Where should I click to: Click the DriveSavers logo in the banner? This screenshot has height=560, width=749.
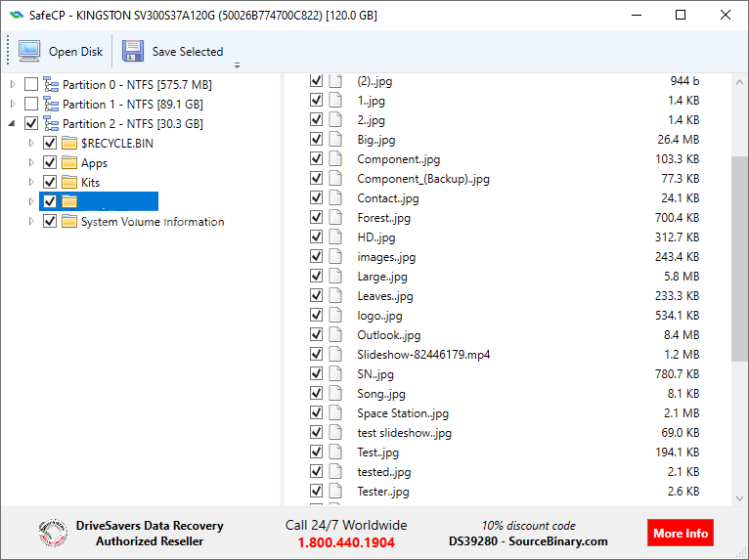pyautogui.click(x=53, y=534)
